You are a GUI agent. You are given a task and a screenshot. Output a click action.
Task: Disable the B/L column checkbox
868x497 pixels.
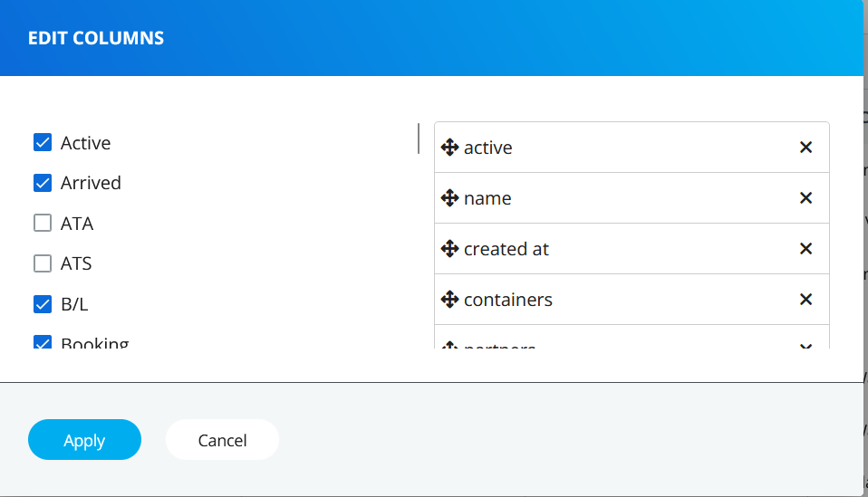(43, 304)
